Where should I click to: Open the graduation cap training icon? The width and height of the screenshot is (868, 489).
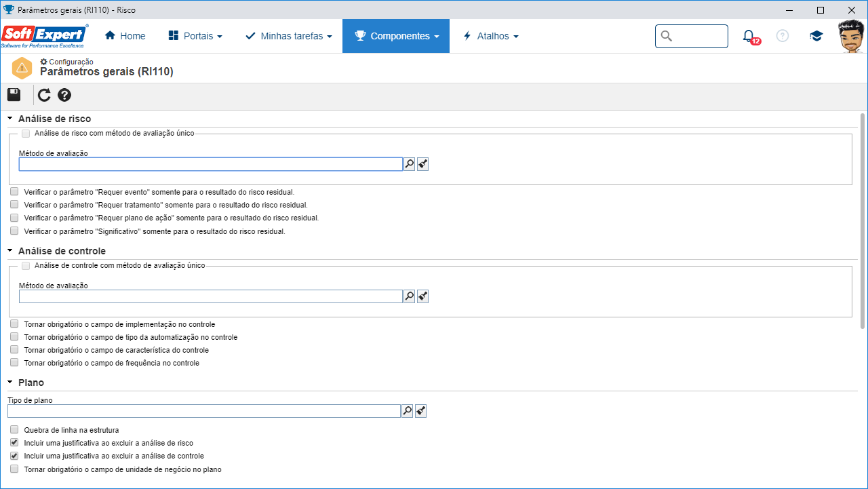[x=816, y=36]
